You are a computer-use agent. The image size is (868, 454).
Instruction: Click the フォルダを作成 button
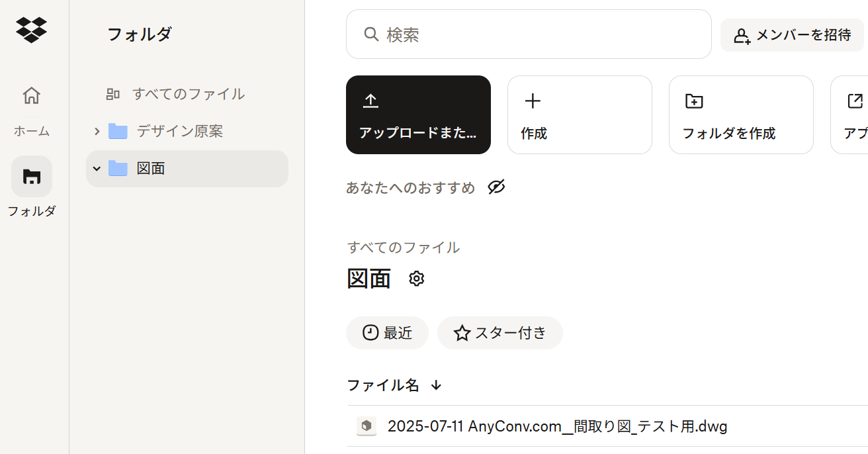pos(741,114)
